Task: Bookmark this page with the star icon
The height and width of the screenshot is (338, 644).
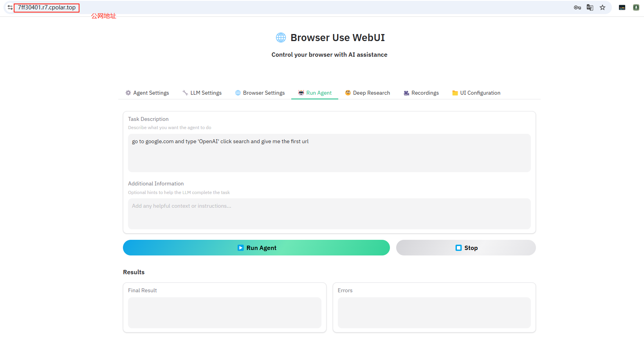Action: tap(602, 7)
